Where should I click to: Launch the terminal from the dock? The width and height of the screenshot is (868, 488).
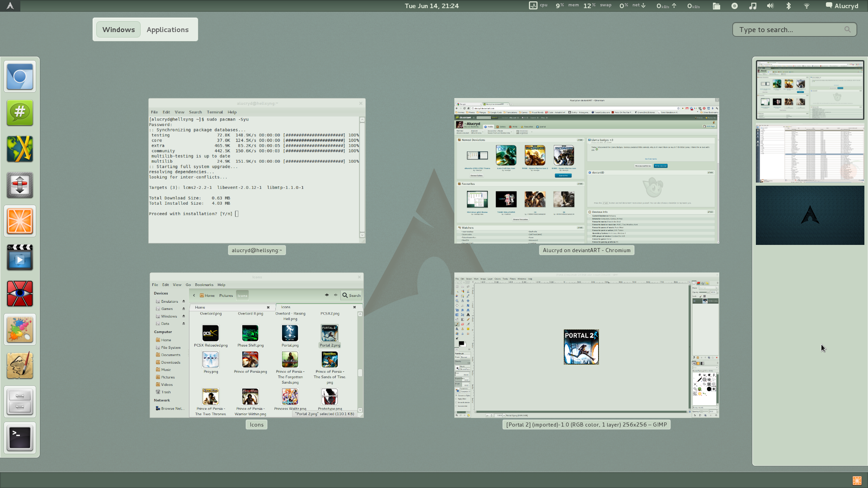point(20,438)
